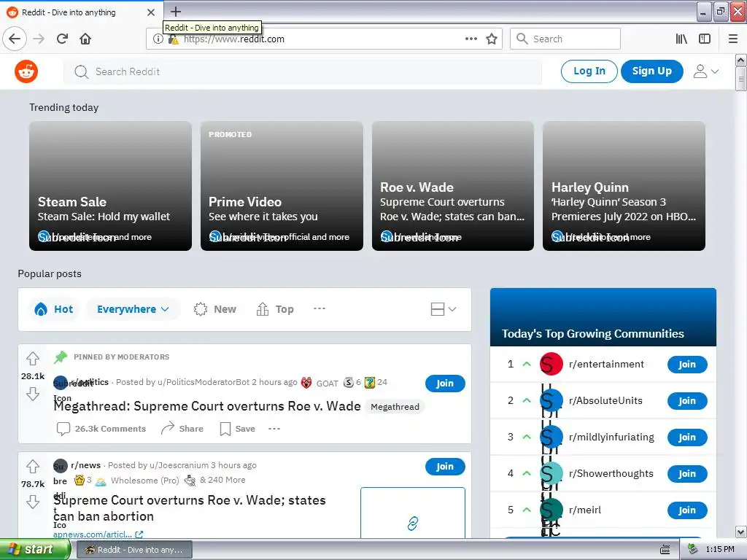
Task: Upvote the r/news Supreme Court post
Action: coord(33,466)
